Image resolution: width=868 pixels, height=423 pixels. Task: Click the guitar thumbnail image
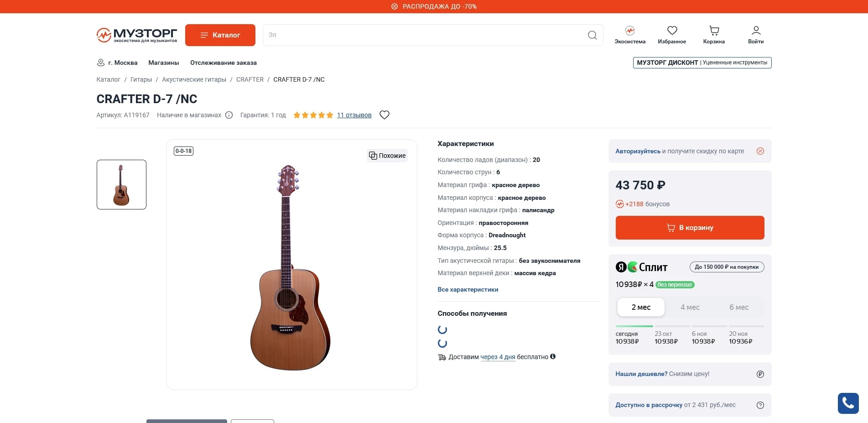(x=121, y=184)
